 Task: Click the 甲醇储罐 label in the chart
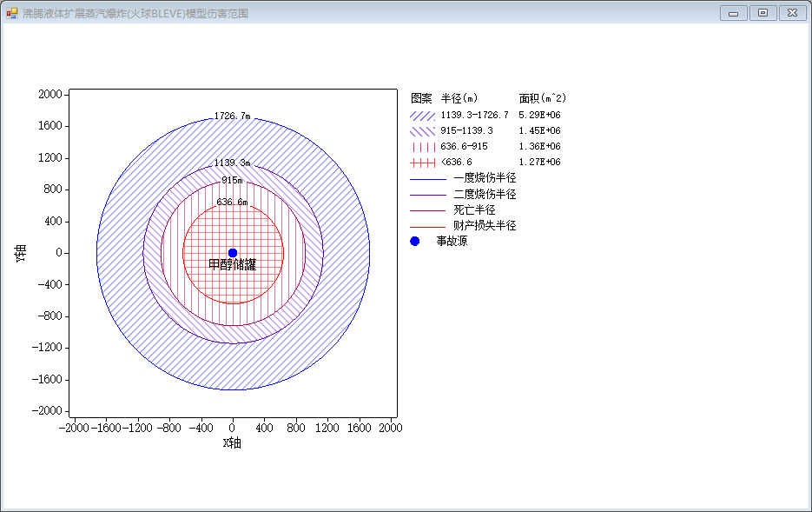pyautogui.click(x=233, y=265)
